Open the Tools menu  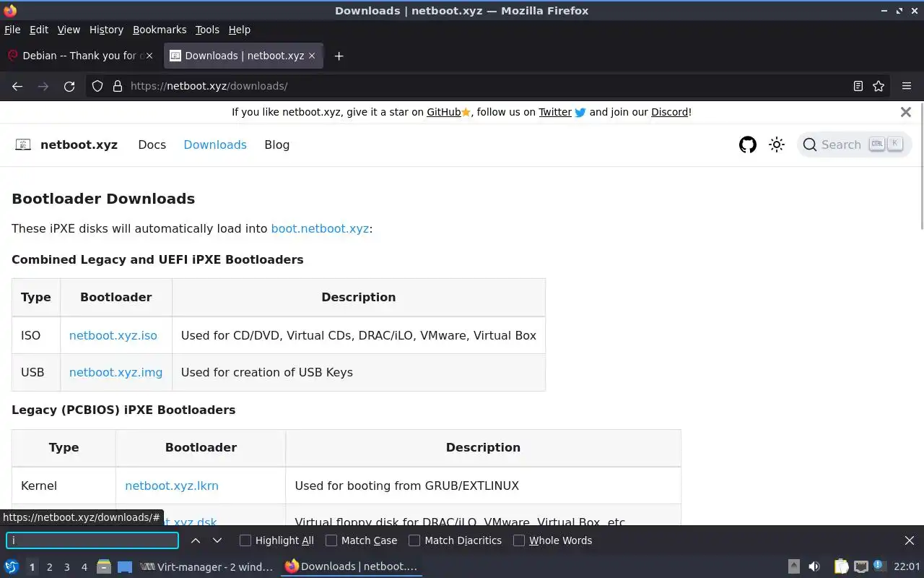(207, 30)
